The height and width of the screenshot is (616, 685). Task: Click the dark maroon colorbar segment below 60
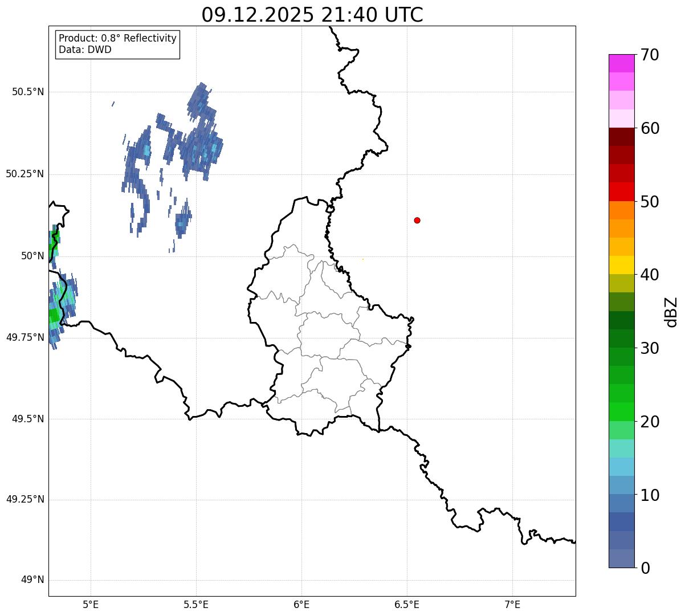point(622,137)
